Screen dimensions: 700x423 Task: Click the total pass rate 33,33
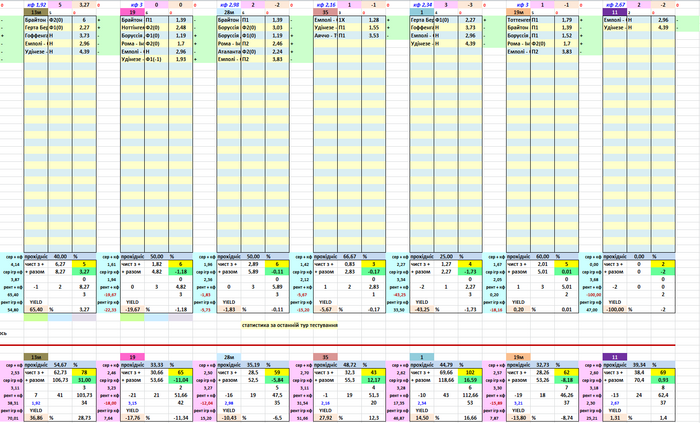click(157, 365)
